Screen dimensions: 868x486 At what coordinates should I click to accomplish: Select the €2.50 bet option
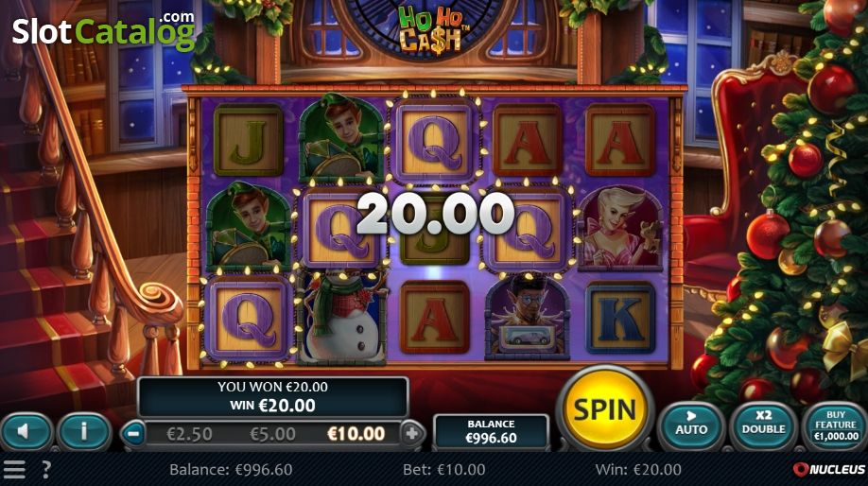189,434
